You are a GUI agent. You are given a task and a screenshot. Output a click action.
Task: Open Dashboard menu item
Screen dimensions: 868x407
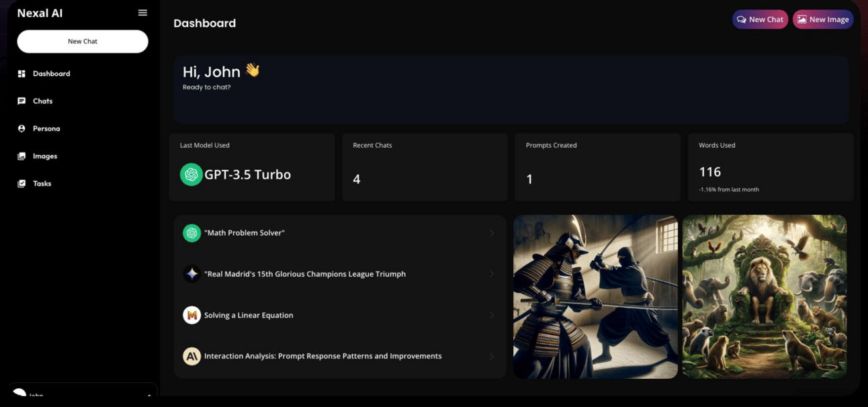[52, 74]
